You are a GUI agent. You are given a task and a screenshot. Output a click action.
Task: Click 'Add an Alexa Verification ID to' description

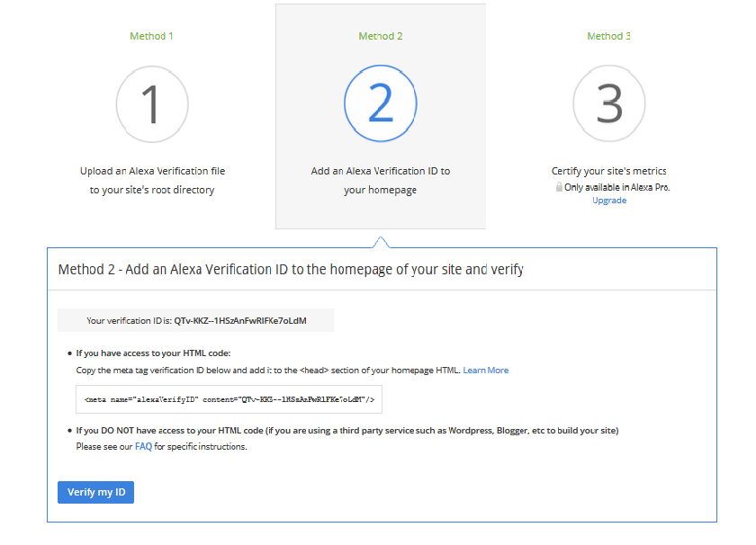pos(381,171)
